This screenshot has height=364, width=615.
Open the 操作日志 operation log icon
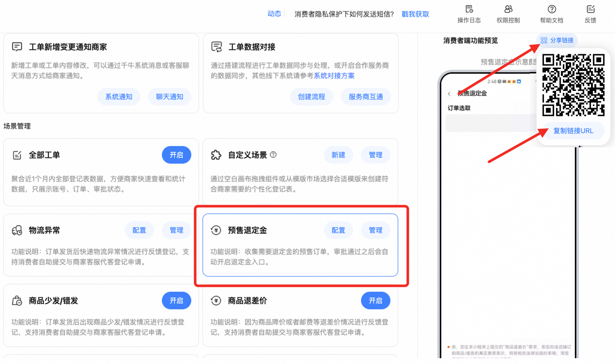[x=469, y=9]
